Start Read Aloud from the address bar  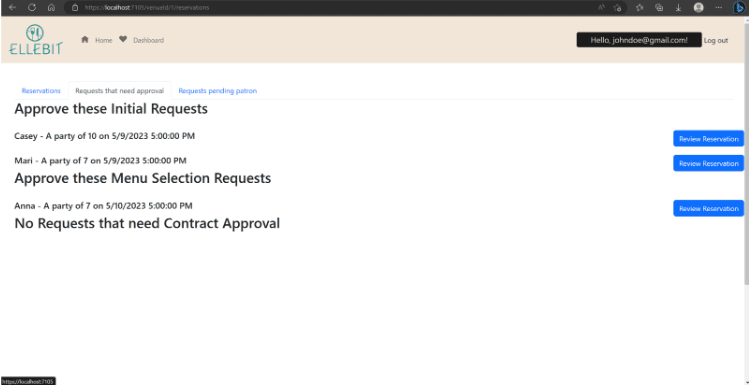tap(601, 8)
